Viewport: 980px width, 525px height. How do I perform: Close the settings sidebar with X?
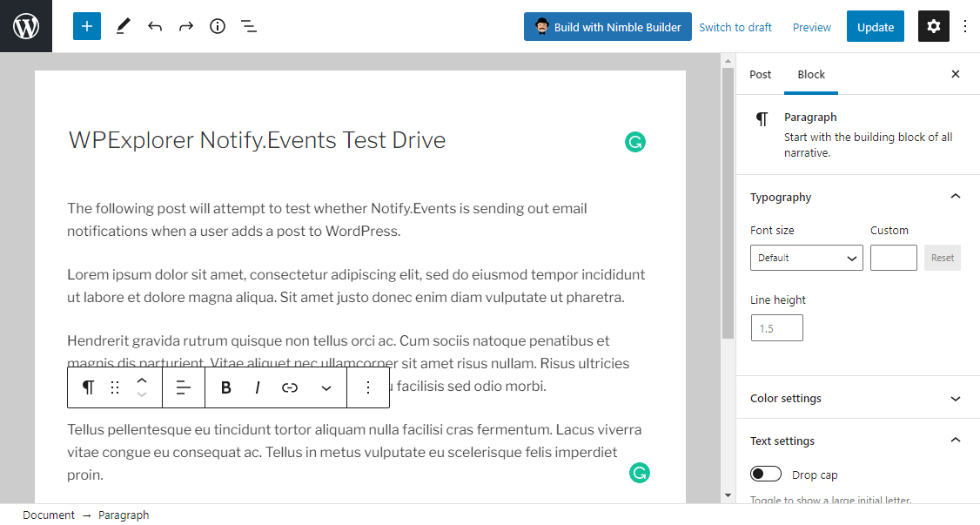(956, 74)
